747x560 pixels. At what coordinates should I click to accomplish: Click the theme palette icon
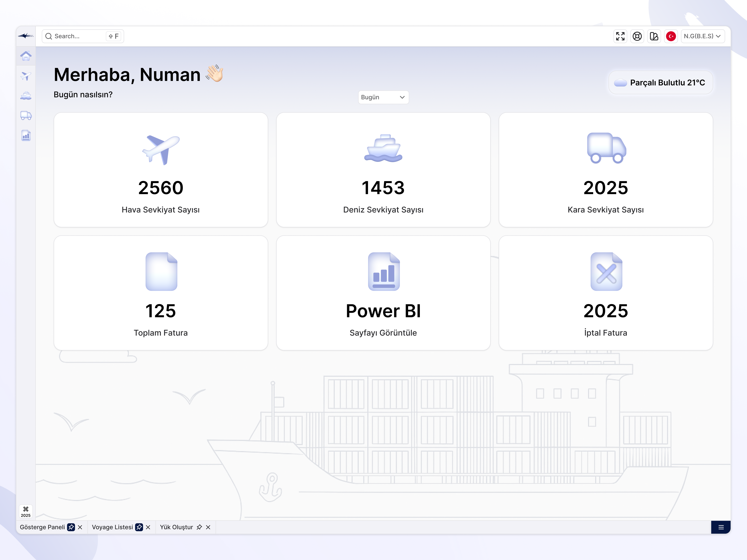654,36
